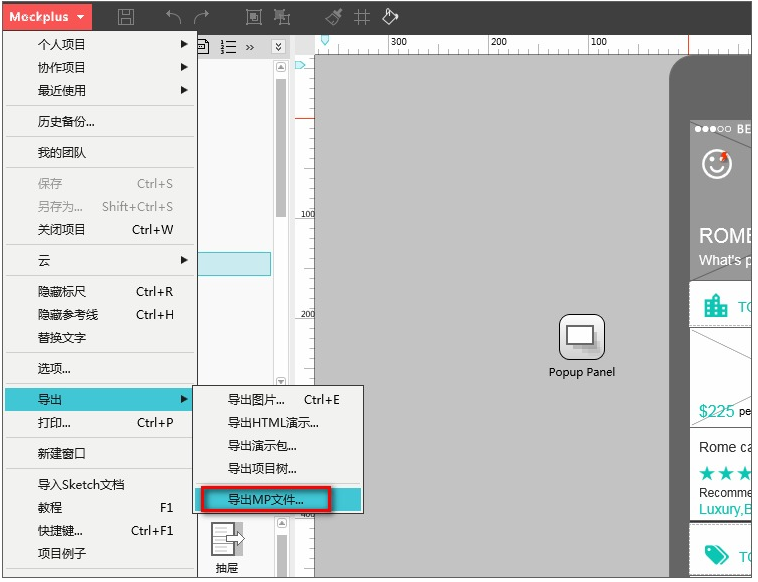The image size is (758, 582).
Task: Click the Paint Bucket fill icon
Action: pyautogui.click(x=390, y=17)
